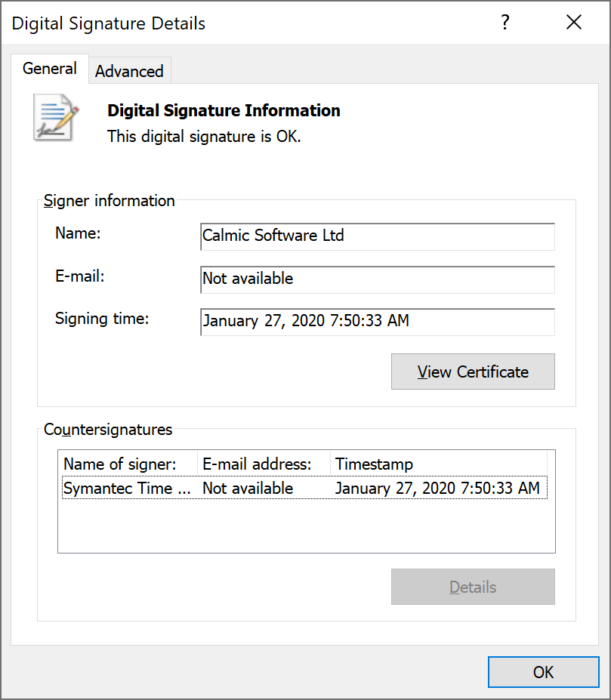Select the General tab
611x700 pixels.
(x=50, y=69)
